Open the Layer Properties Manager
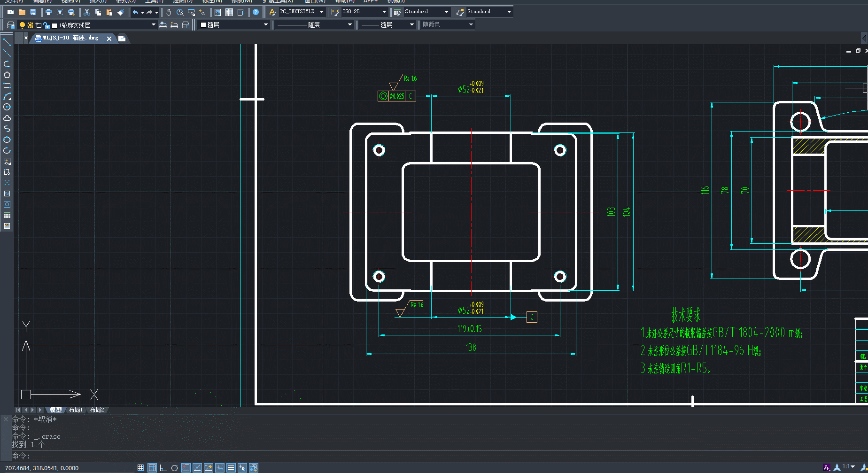Screen dimensions: 868x473 pyautogui.click(x=10, y=25)
